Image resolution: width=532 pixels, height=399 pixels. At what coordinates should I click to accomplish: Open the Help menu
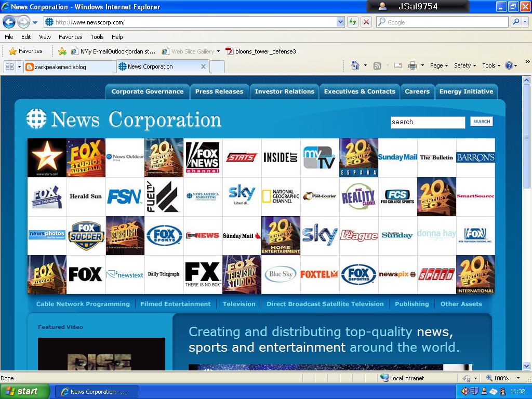(x=117, y=37)
